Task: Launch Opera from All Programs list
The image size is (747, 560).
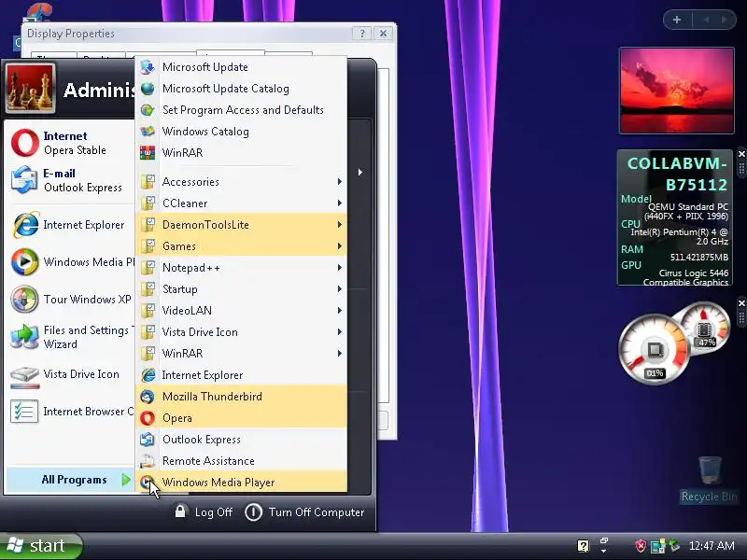Action: (x=242, y=418)
